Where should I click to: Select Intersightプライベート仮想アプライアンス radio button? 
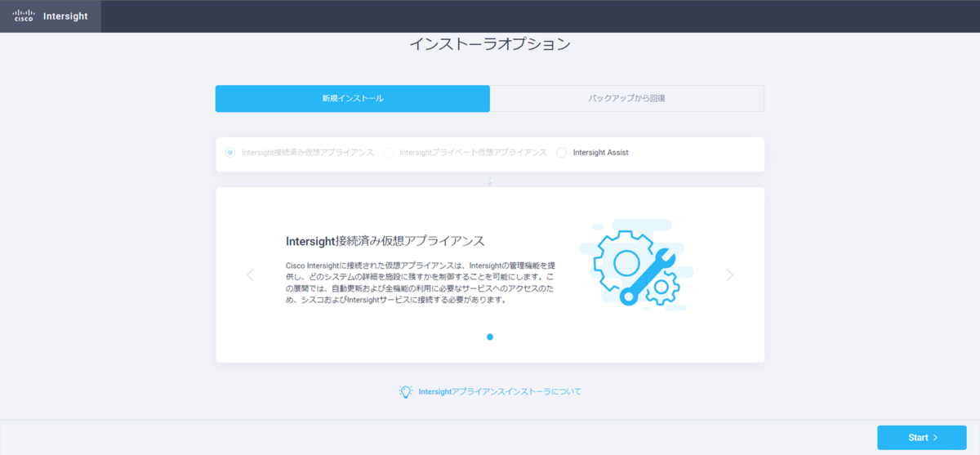pos(389,153)
